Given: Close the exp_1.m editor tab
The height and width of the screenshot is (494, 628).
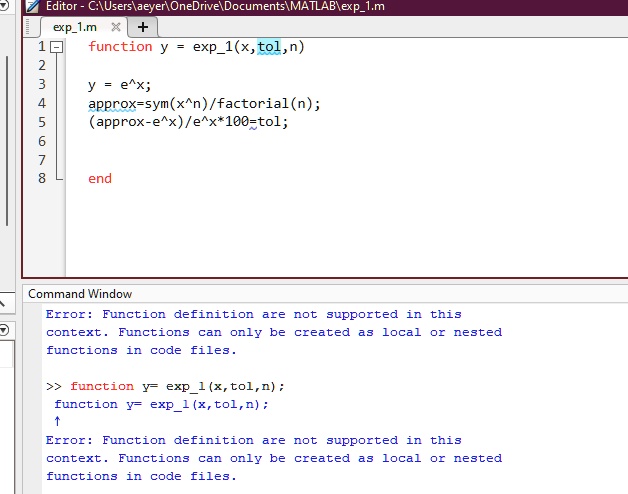Looking at the screenshot, I should 116,27.
